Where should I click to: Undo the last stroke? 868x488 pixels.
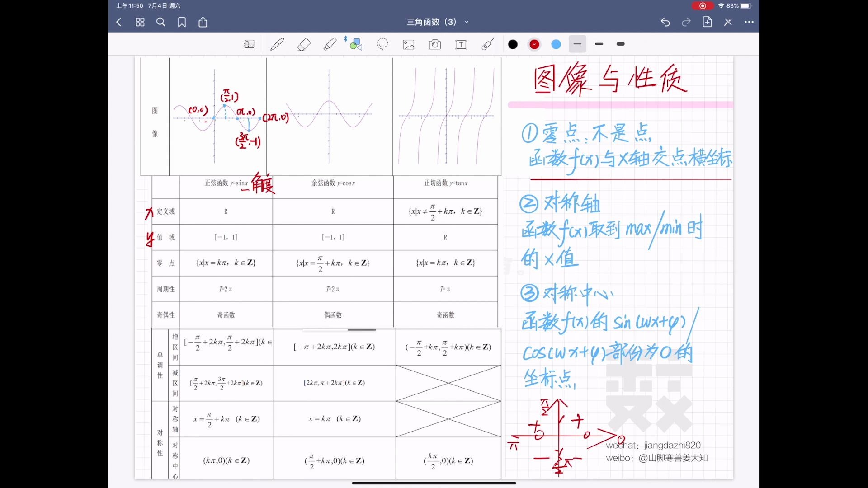(x=665, y=22)
